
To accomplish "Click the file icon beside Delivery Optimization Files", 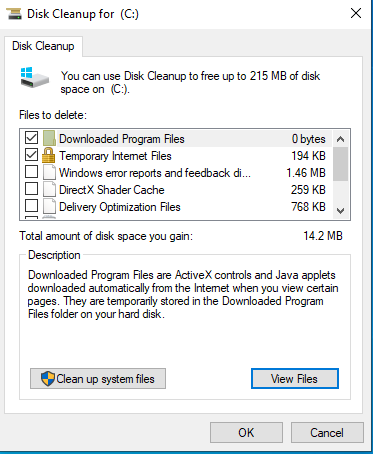I will [49, 206].
